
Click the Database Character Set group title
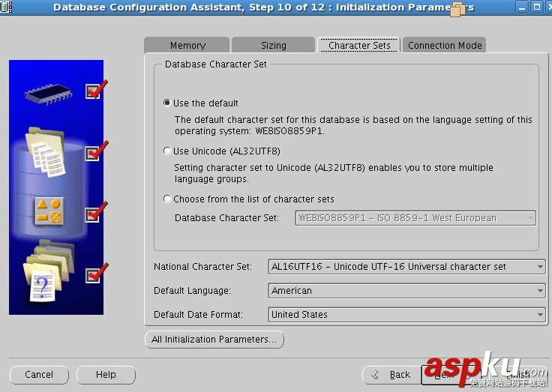[215, 64]
